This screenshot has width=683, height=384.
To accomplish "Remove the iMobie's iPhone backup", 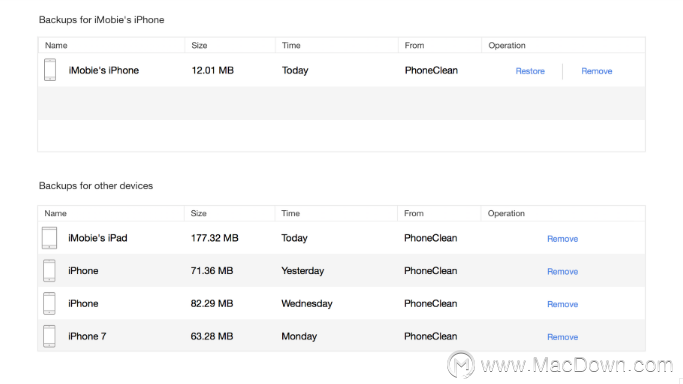I will pos(597,71).
